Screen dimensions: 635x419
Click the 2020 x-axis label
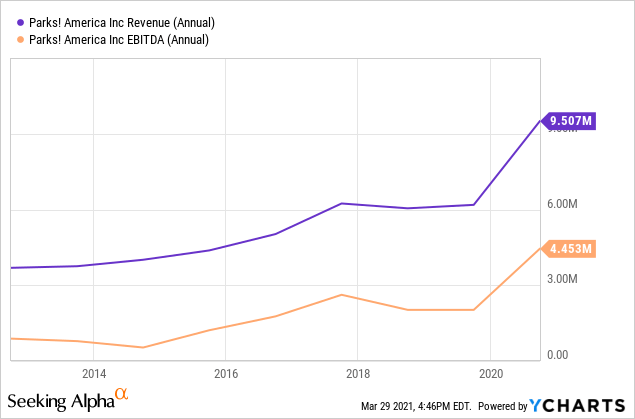491,373
